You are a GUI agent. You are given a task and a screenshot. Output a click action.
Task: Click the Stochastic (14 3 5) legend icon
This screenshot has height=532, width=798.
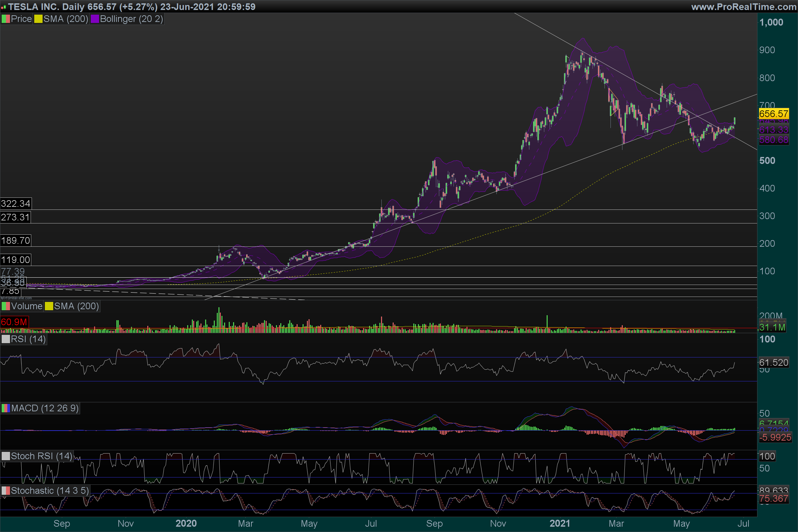click(x=6, y=491)
